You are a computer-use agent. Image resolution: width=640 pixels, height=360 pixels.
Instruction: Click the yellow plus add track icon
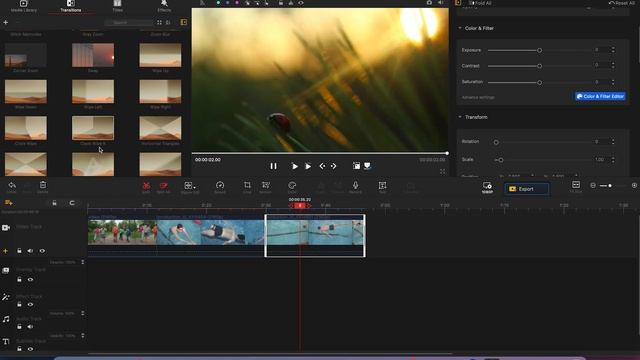5,251
